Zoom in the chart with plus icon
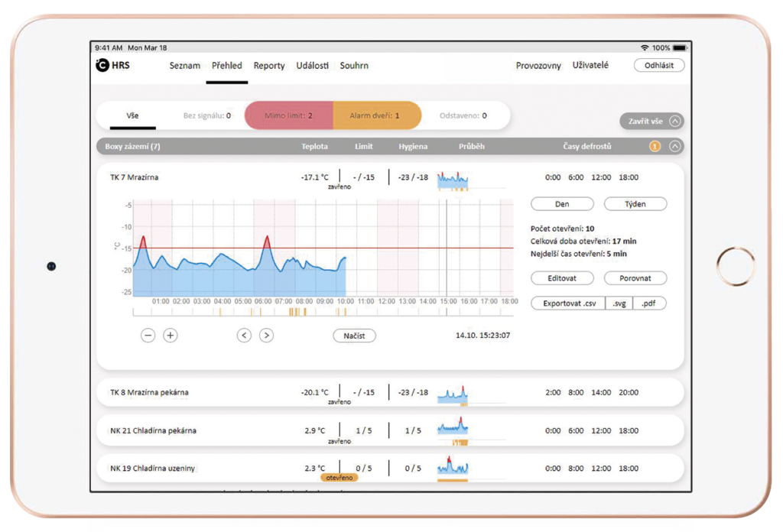Screen dimensions: 783x532 pyautogui.click(x=171, y=335)
